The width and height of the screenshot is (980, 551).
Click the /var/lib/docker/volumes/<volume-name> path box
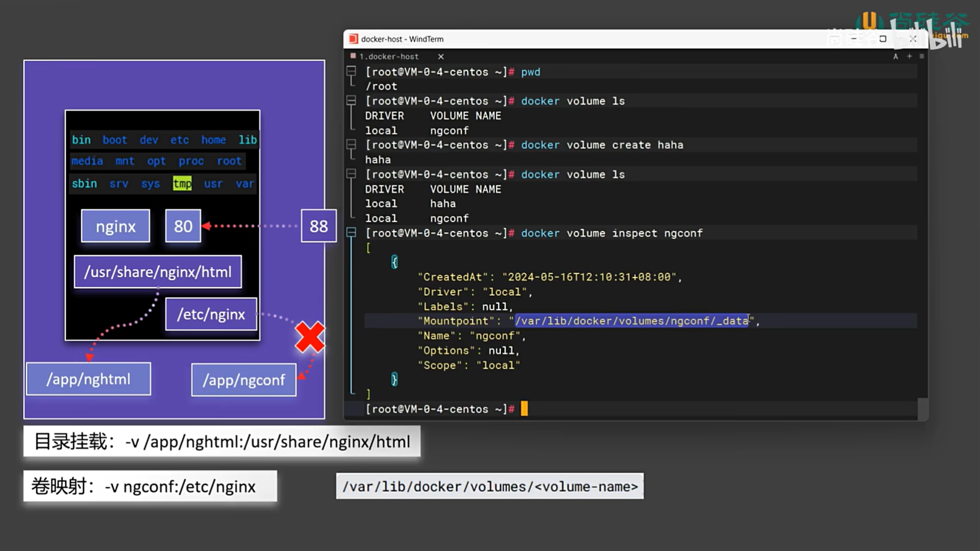(490, 487)
